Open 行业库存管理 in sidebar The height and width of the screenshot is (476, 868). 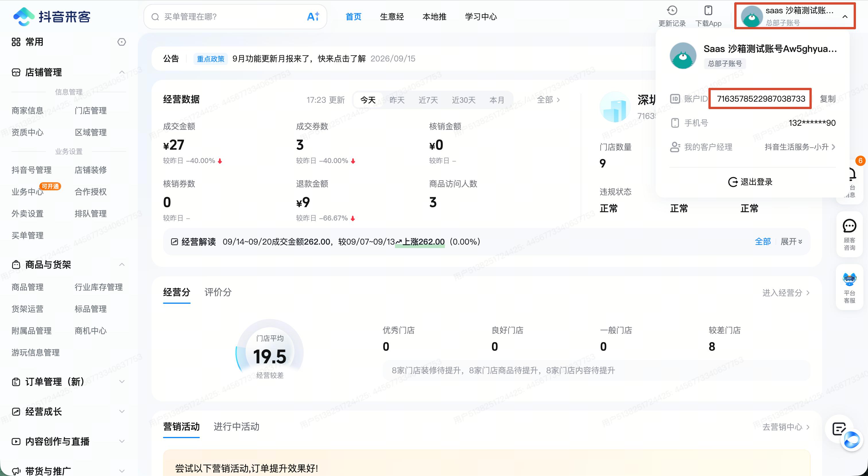(x=99, y=287)
